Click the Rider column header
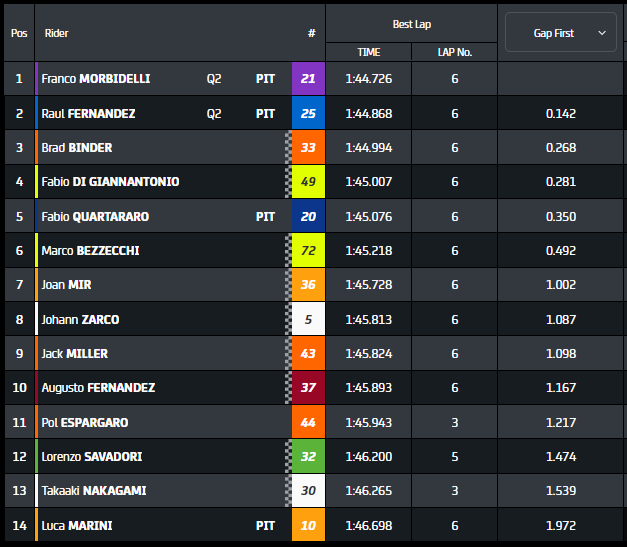627x547 pixels. tap(57, 33)
